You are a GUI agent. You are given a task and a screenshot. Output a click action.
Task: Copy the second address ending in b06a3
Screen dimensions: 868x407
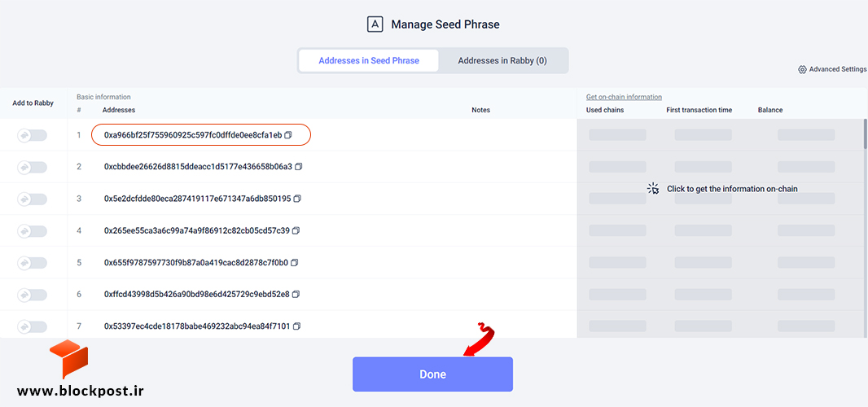pos(299,167)
